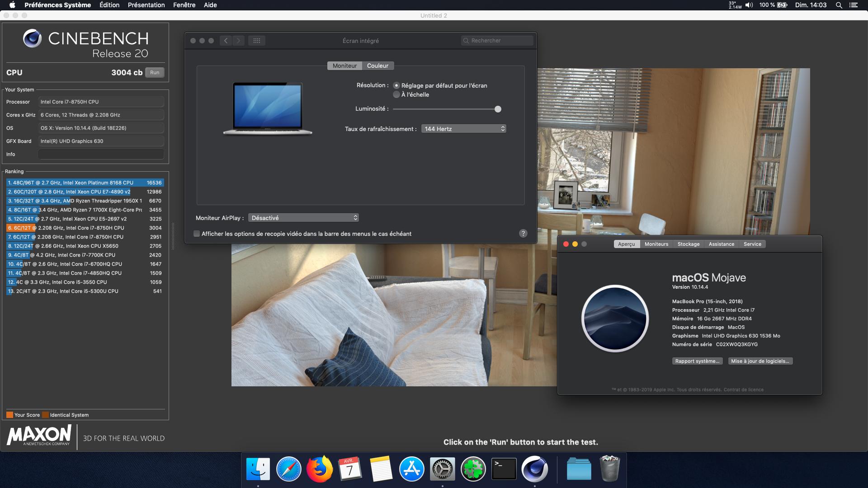Image resolution: width=868 pixels, height=488 pixels.
Task: Click Run button for CPU test
Action: pyautogui.click(x=155, y=72)
